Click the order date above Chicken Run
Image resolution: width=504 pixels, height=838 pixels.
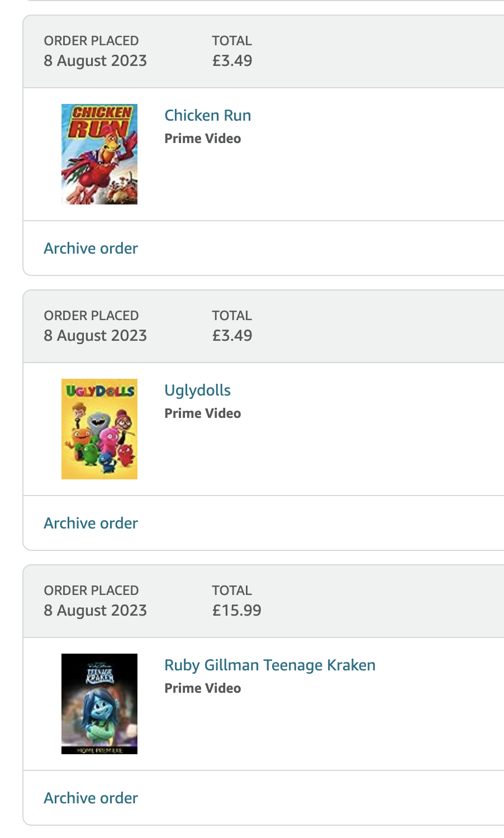tap(95, 61)
